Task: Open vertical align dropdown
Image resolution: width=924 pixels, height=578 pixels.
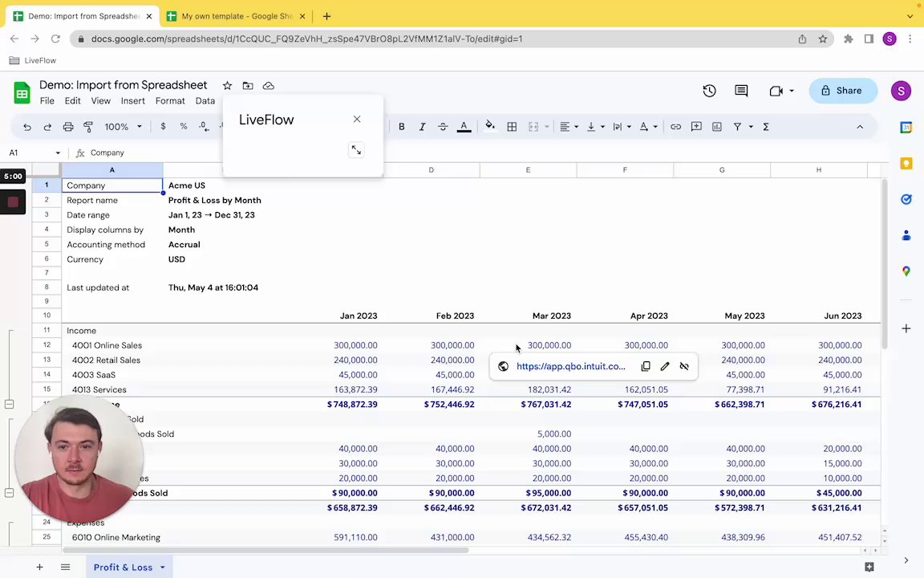Action: click(x=595, y=127)
